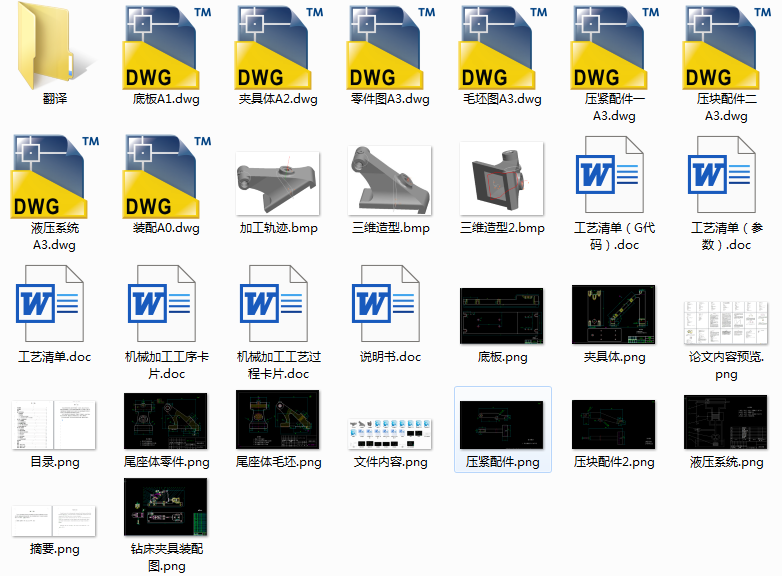Select the highlighted 压紧配件.png thumbnail
Screen dimensions: 782x576
[x=502, y=425]
